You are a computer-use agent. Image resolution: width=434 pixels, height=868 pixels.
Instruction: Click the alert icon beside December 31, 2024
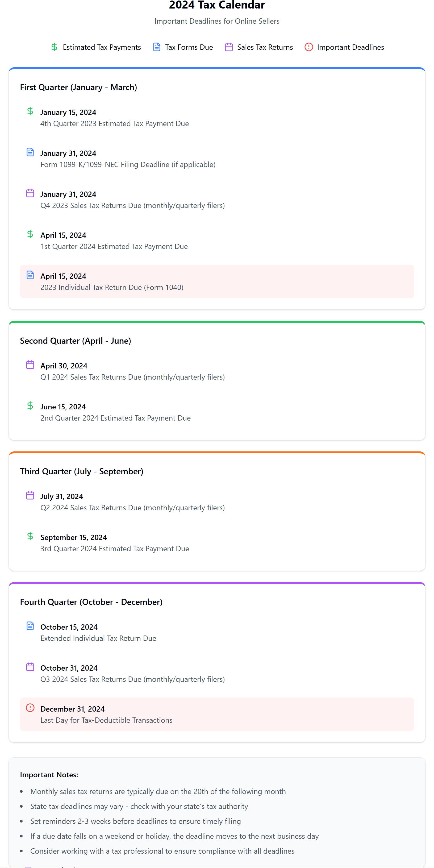(x=30, y=708)
